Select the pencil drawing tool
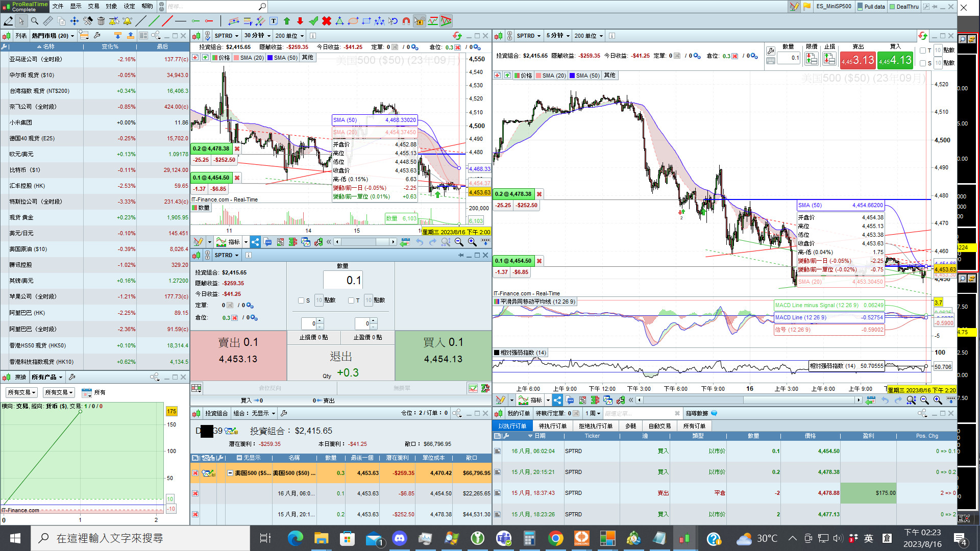 [8, 21]
